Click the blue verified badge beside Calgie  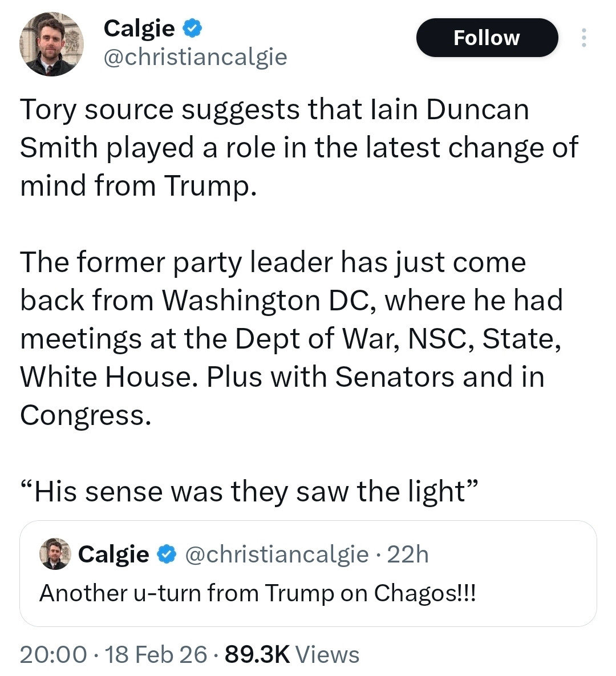pos(192,27)
